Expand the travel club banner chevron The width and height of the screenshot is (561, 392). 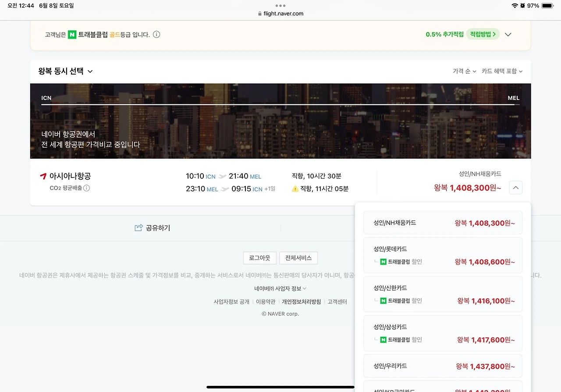(508, 34)
